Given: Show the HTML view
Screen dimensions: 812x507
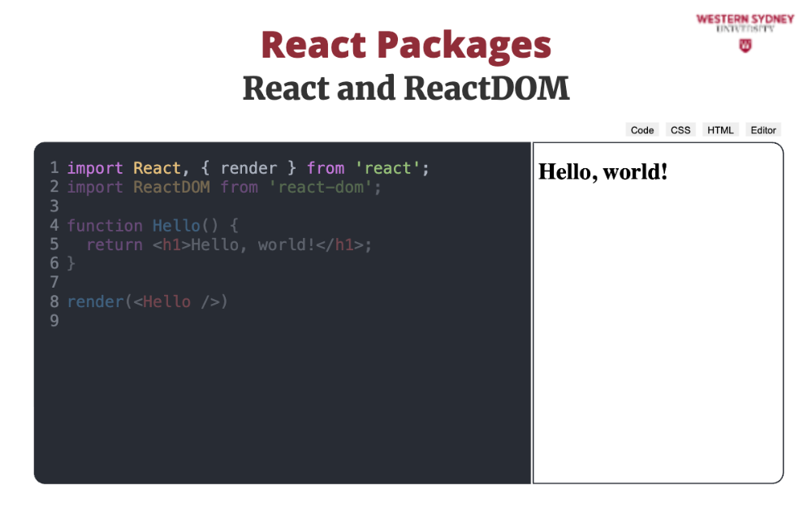Looking at the screenshot, I should point(720,130).
